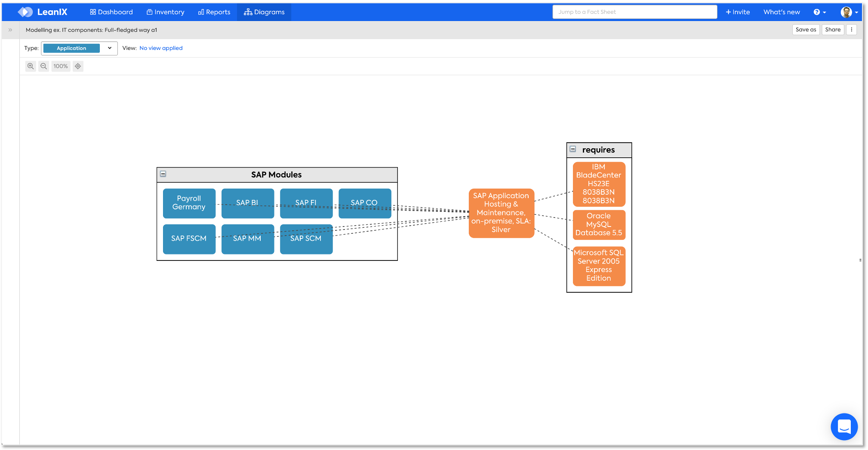The width and height of the screenshot is (868, 450).
Task: Click the diagram title Modelling ex. IT components
Action: tap(91, 30)
